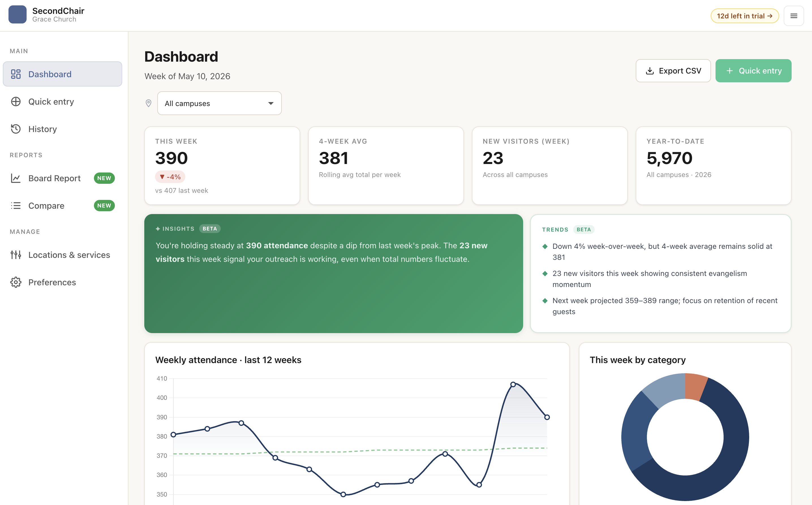812x505 pixels.
Task: Click the plus icon on green Quick entry
Action: pos(730,71)
